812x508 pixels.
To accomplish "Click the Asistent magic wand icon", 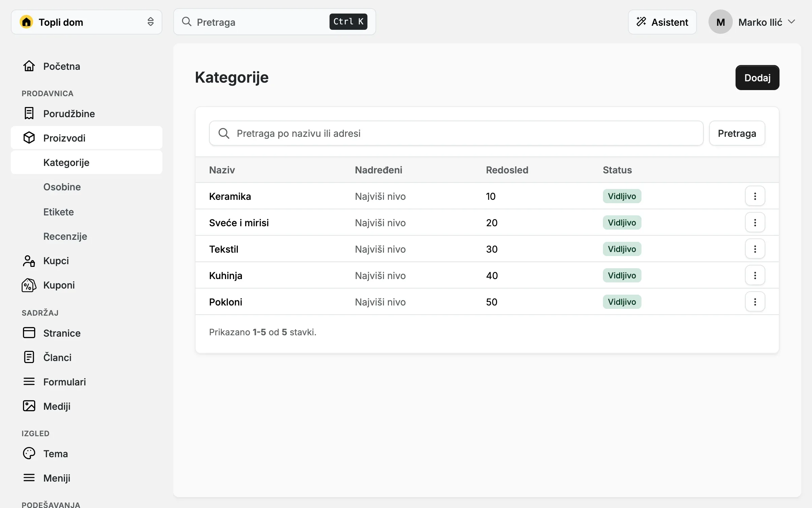I will [641, 22].
